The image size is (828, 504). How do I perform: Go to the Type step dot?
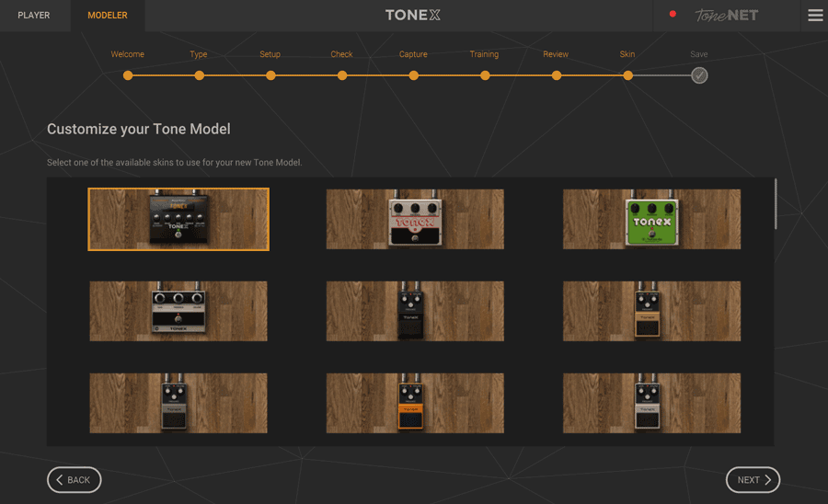(x=199, y=75)
